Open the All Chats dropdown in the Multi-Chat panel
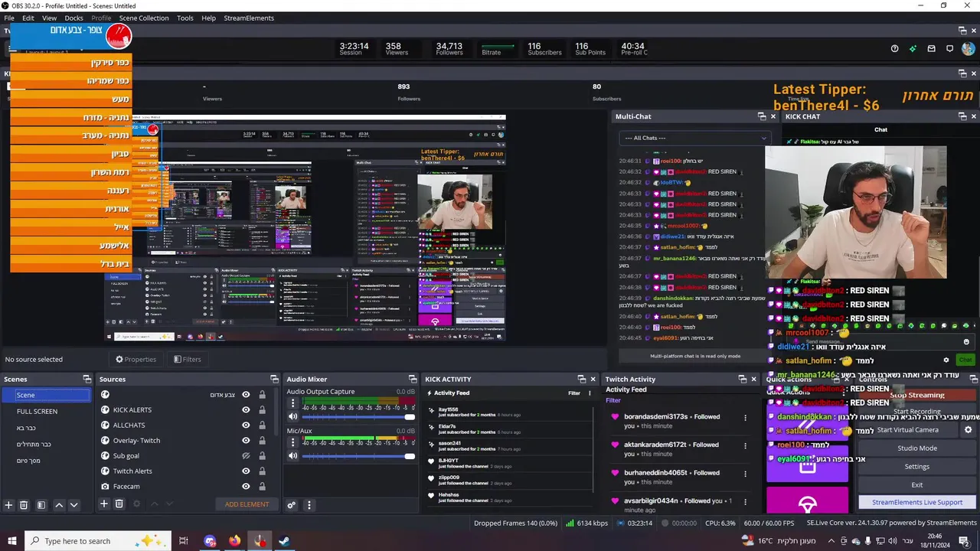 tap(695, 138)
